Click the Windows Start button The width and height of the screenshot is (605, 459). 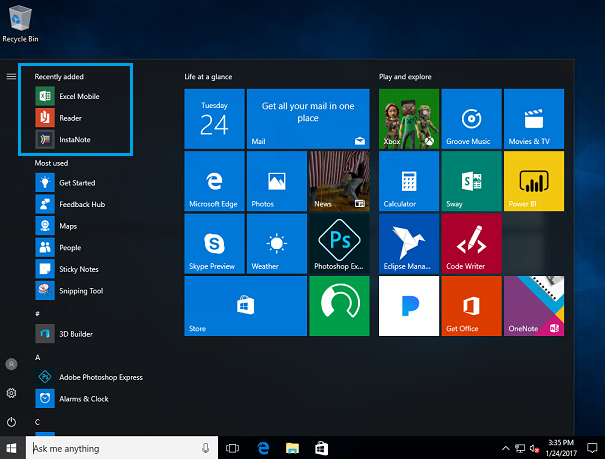tap(12, 448)
